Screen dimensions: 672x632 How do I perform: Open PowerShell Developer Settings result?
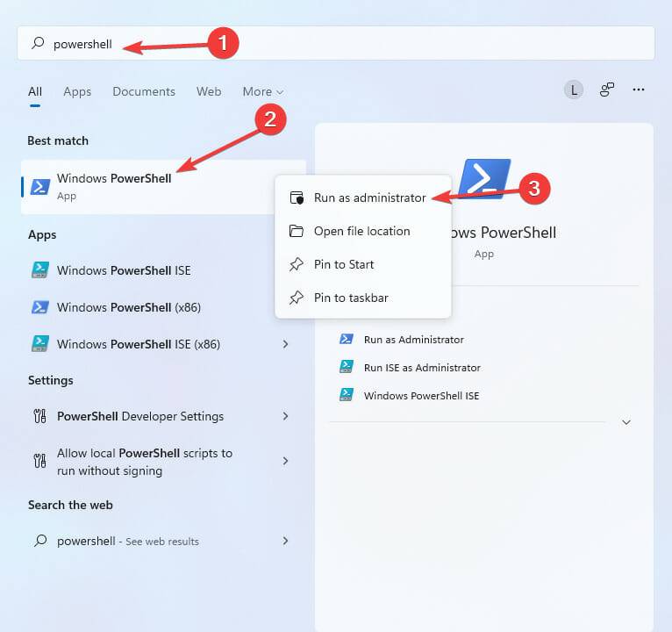(164, 416)
